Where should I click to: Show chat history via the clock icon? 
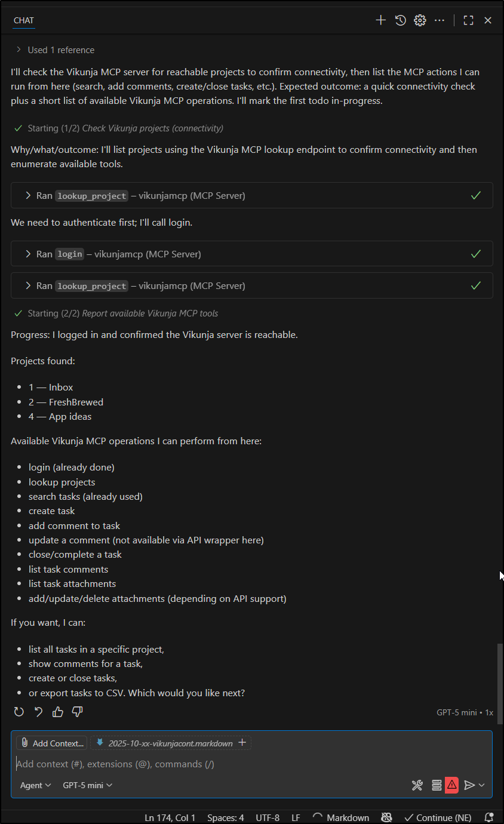(400, 20)
